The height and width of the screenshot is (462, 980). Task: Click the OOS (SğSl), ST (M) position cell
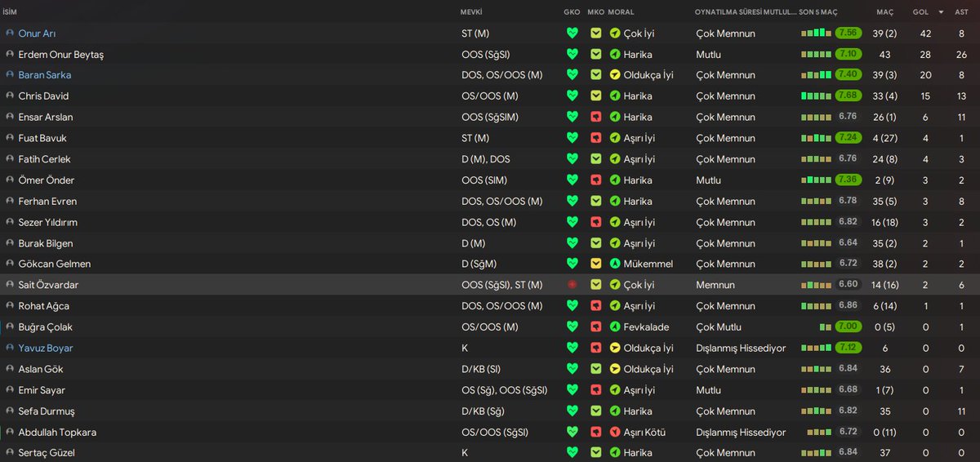(x=502, y=285)
